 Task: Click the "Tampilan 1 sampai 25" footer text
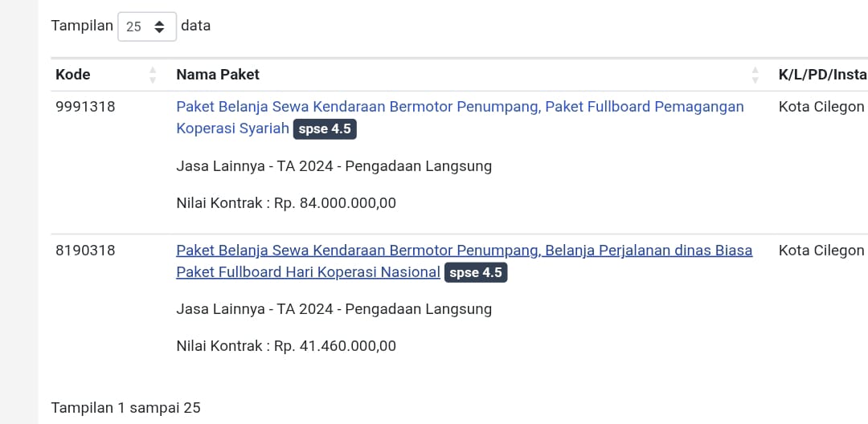pos(126,408)
